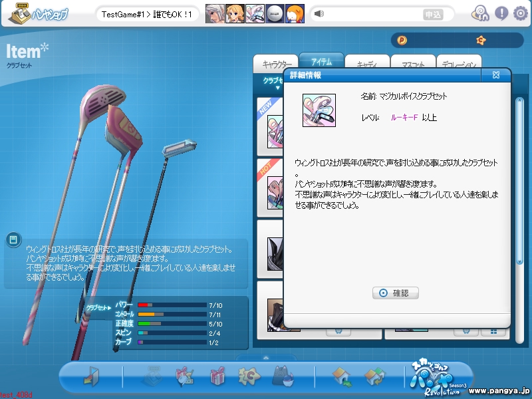Click the 確認 confirm button
Viewport: 532px width, 399px height.
[x=395, y=293]
